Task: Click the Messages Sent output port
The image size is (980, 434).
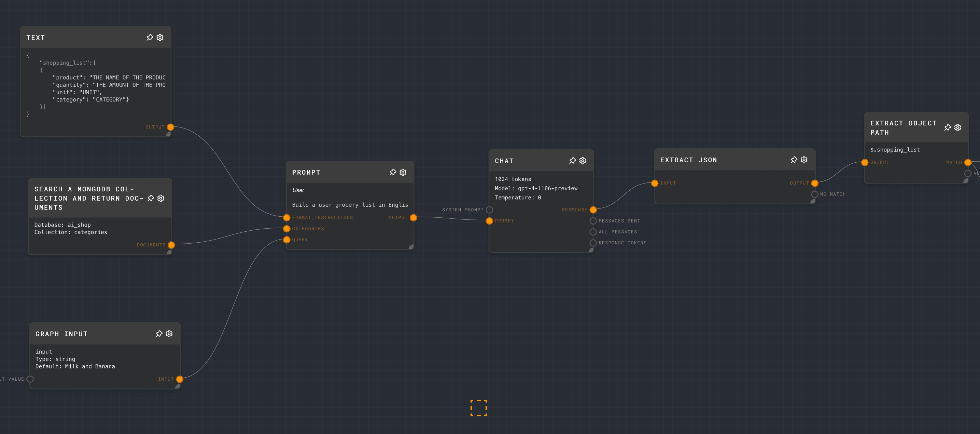Action: [x=593, y=221]
